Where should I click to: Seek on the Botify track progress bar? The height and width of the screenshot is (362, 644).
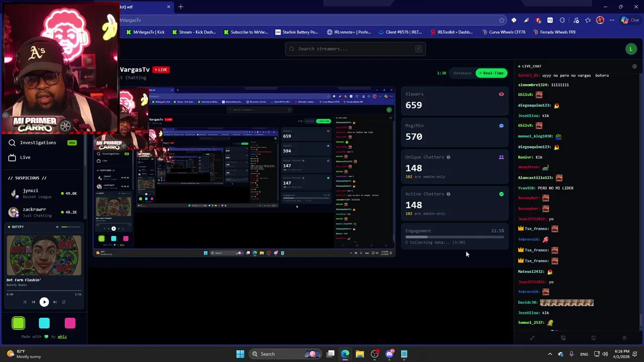tap(44, 290)
